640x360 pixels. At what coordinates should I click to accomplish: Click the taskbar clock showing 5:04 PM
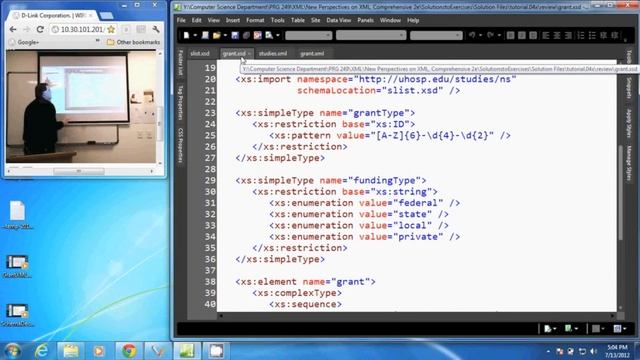(x=617, y=351)
